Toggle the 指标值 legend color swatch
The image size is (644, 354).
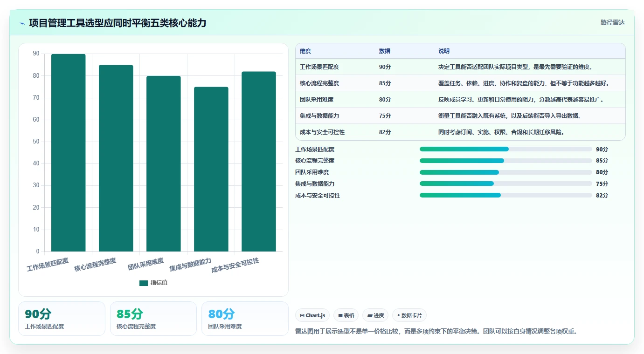144,283
